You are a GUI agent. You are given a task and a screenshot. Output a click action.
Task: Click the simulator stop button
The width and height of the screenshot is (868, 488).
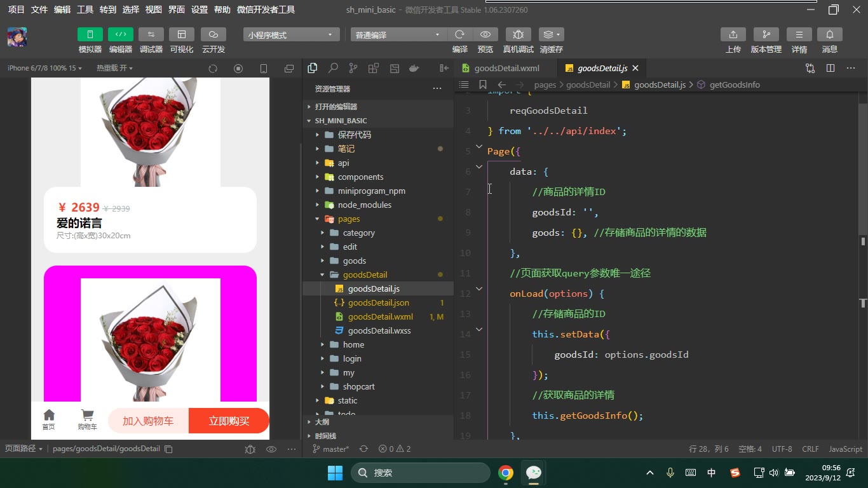point(238,69)
